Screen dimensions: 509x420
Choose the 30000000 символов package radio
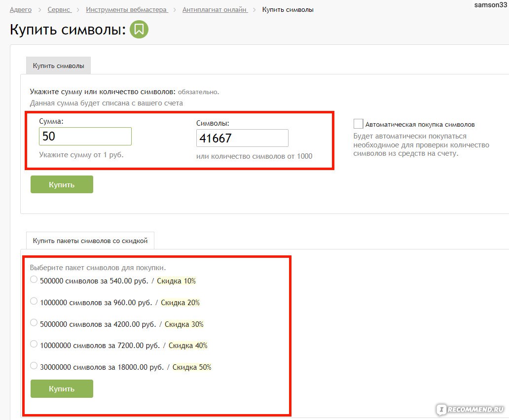click(x=34, y=366)
